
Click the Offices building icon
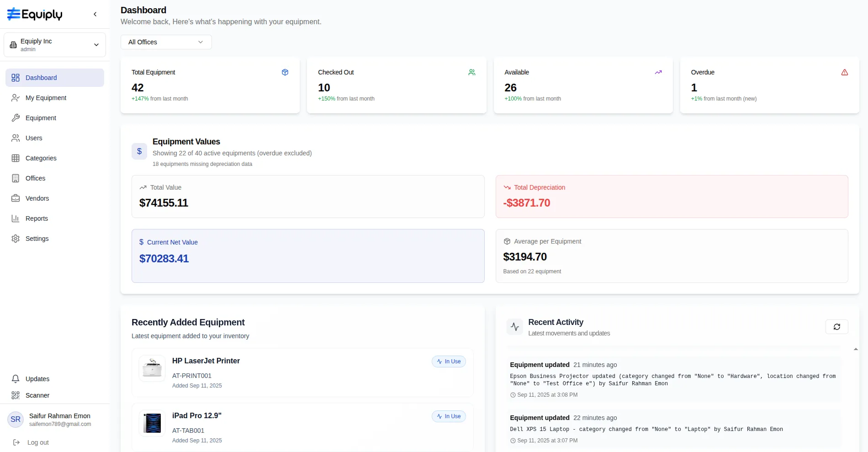(x=16, y=178)
